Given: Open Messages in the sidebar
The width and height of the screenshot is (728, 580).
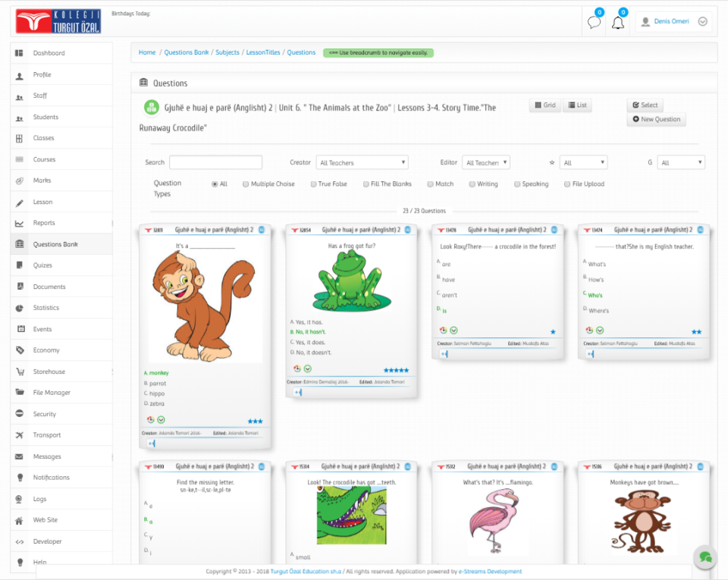Looking at the screenshot, I should point(61,456).
